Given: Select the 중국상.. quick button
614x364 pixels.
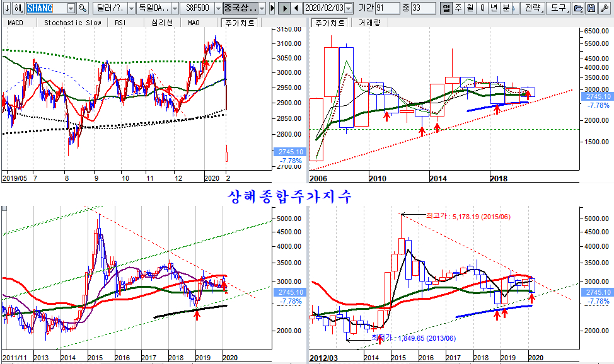Looking at the screenshot, I should pos(240,8).
